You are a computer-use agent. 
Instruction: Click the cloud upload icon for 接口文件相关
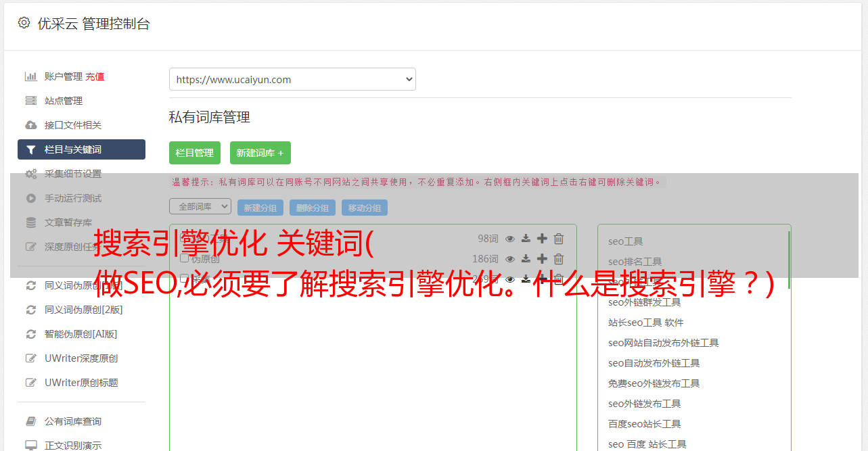[x=30, y=125]
